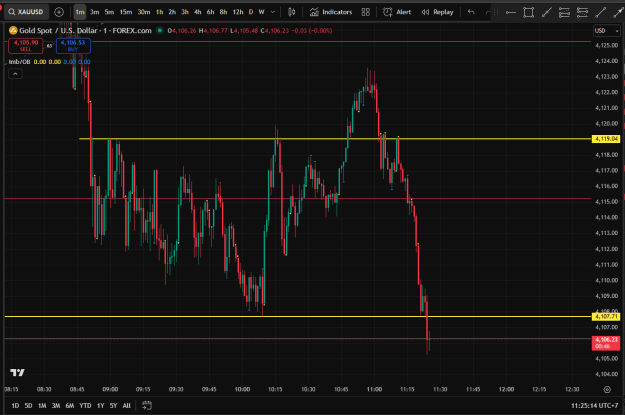This screenshot has height=415, width=625.
Task: Open the XAUUSD symbol search box
Action: pyautogui.click(x=26, y=12)
